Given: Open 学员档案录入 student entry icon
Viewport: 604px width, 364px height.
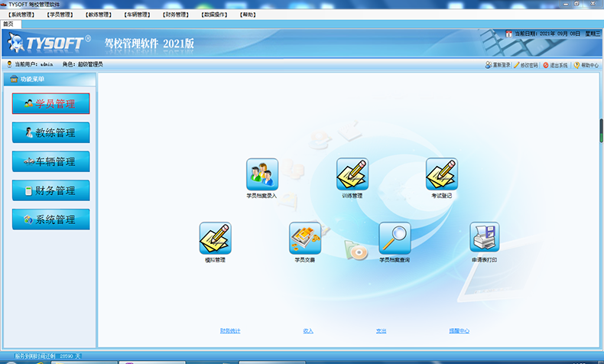Looking at the screenshot, I should 261,174.
